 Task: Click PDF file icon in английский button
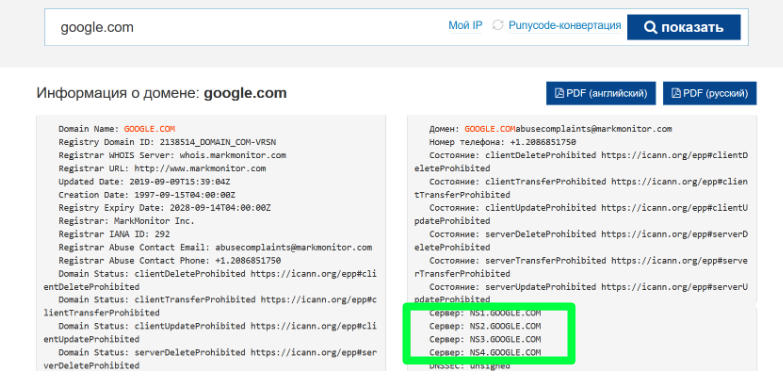tap(560, 93)
